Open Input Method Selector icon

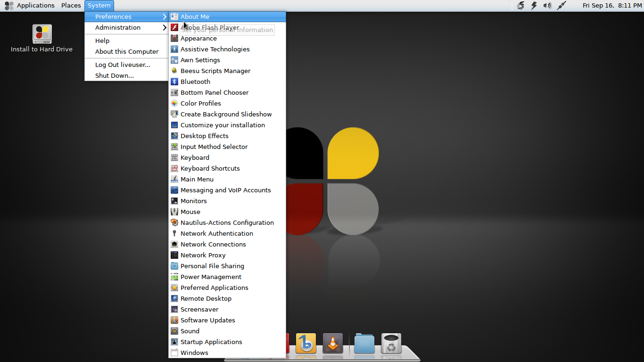(x=174, y=147)
